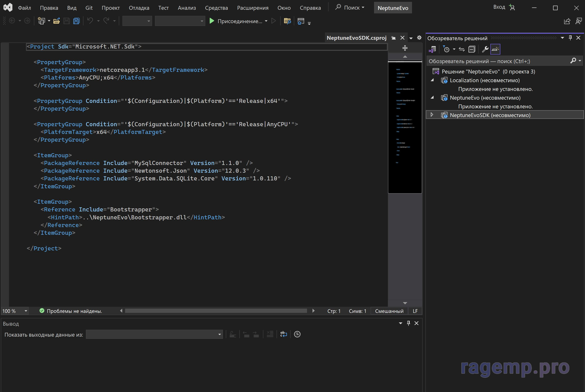
Task: Click the Sync with Active Document icon
Action: tap(462, 49)
